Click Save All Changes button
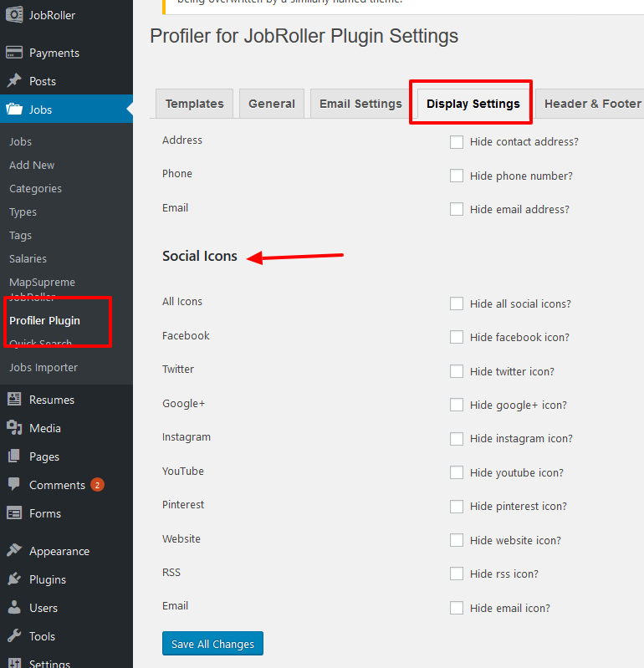 click(x=212, y=644)
